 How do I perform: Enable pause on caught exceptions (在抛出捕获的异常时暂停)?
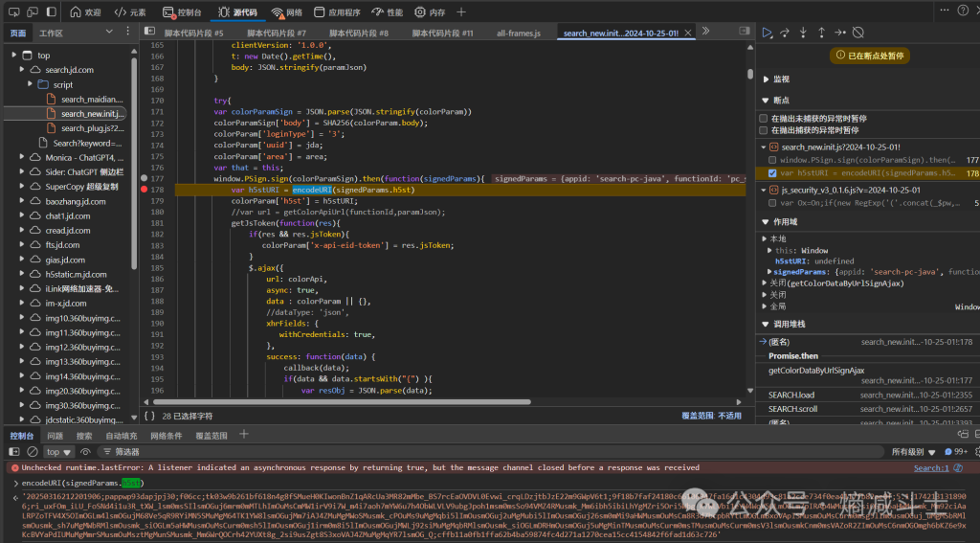point(764,130)
